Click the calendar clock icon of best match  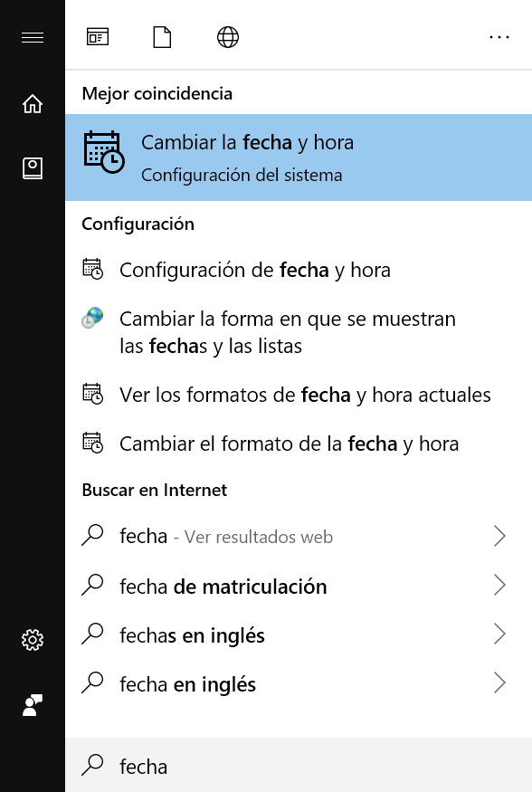click(x=103, y=151)
